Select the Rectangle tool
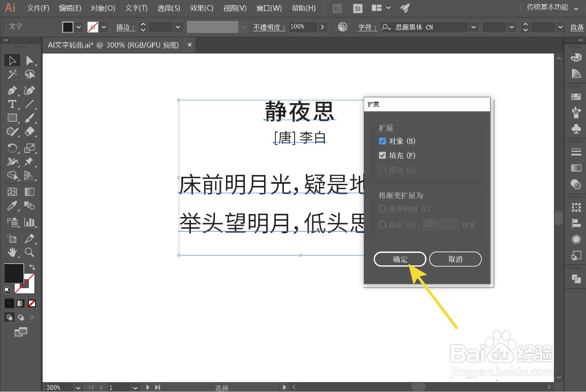Image resolution: width=586 pixels, height=392 pixels. [x=12, y=117]
